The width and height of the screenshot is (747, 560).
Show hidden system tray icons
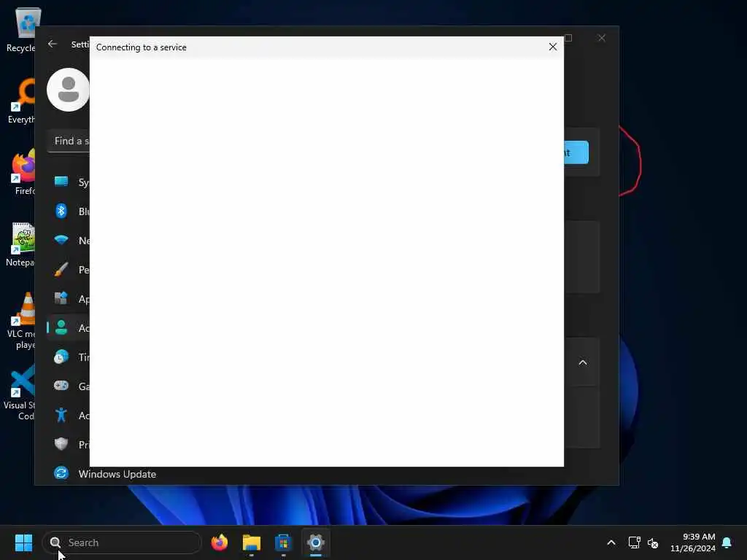coord(611,542)
